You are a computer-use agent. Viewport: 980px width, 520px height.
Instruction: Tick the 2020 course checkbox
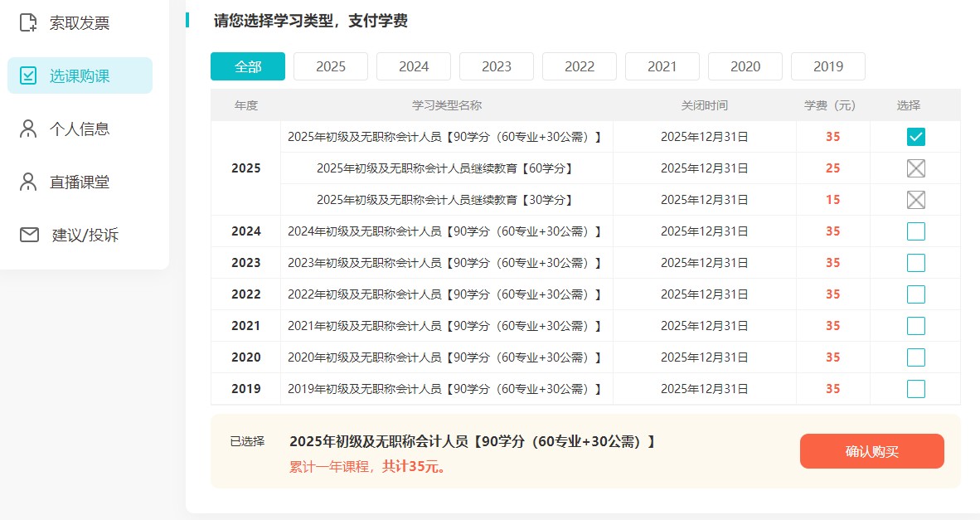(x=915, y=357)
